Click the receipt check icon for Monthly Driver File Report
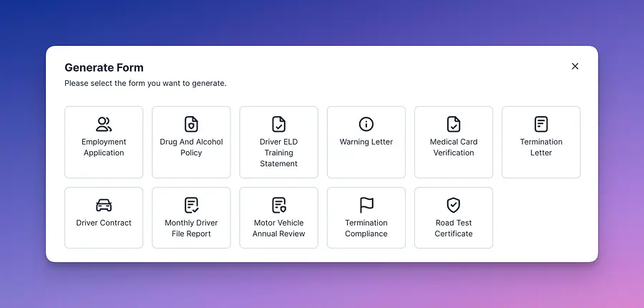The width and height of the screenshot is (644, 308). (x=191, y=205)
